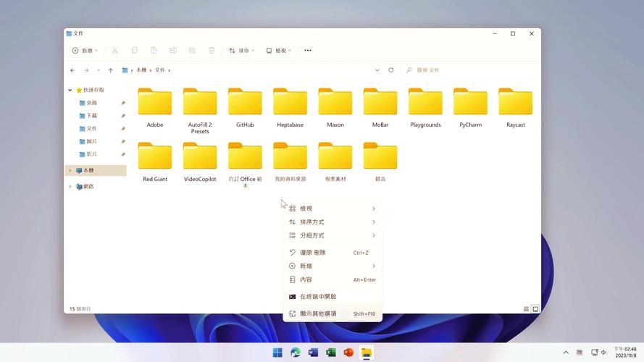Launch Word from the taskbar

coord(313,353)
